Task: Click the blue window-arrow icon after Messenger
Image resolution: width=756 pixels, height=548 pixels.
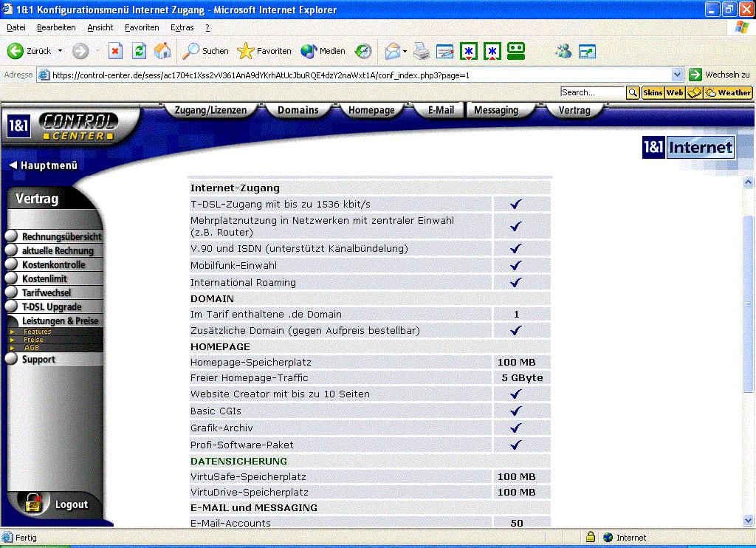Action: pos(587,51)
